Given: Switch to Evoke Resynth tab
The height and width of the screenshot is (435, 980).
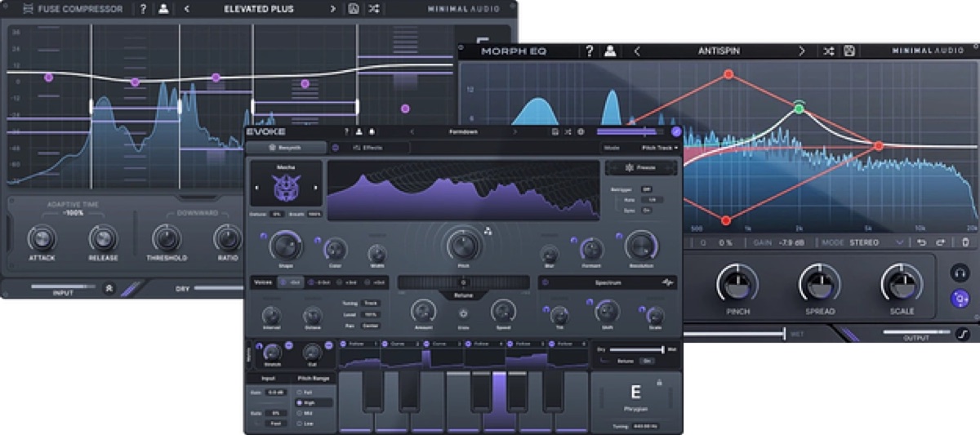Looking at the screenshot, I should (285, 148).
